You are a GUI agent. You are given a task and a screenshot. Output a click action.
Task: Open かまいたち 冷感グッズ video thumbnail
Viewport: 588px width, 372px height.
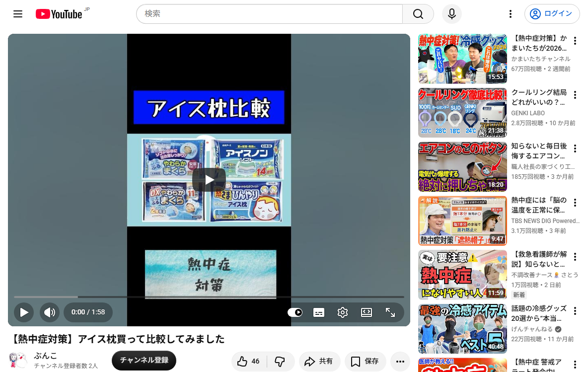[x=462, y=59]
